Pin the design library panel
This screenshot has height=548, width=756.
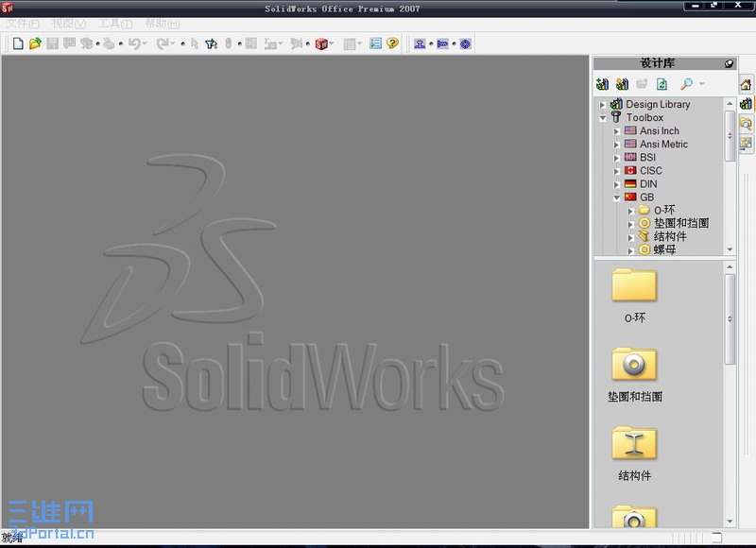coord(729,63)
